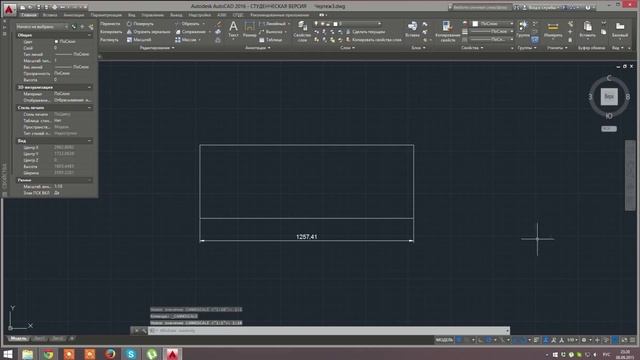Toggle МОДЕЛЬ model space button in status bar
Screen dimensions: 640x360
(x=444, y=340)
